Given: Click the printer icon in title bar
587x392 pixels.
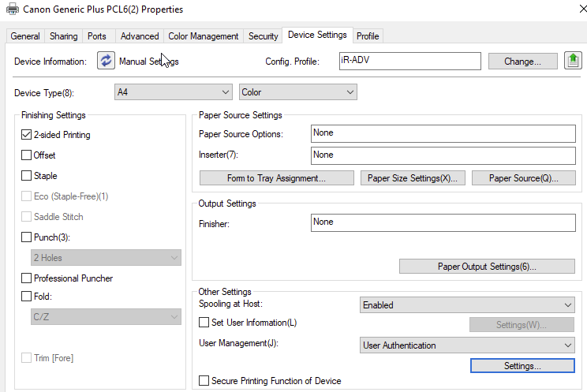Looking at the screenshot, I should (x=13, y=9).
